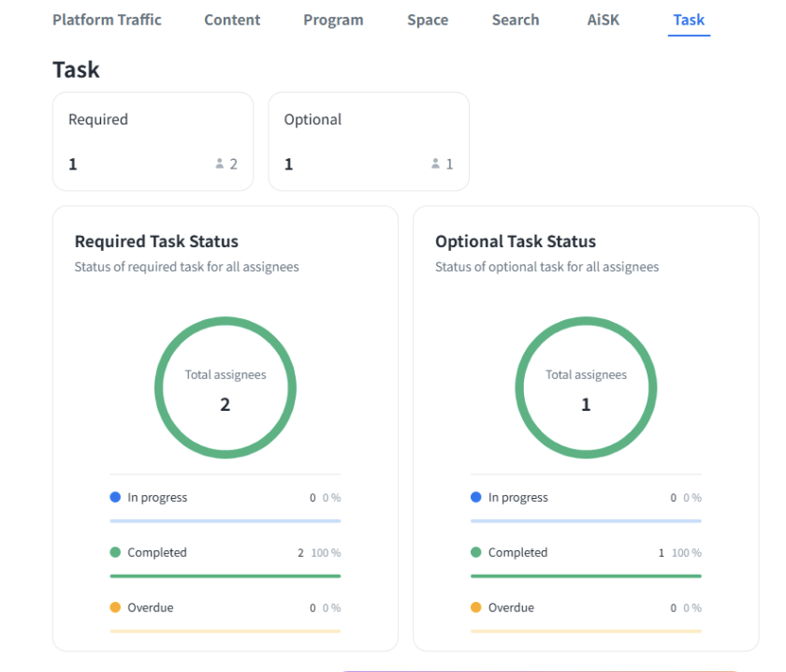Click green Completed dot under Required Task Status
Viewport: 786px width, 672px height.
pyautogui.click(x=115, y=552)
